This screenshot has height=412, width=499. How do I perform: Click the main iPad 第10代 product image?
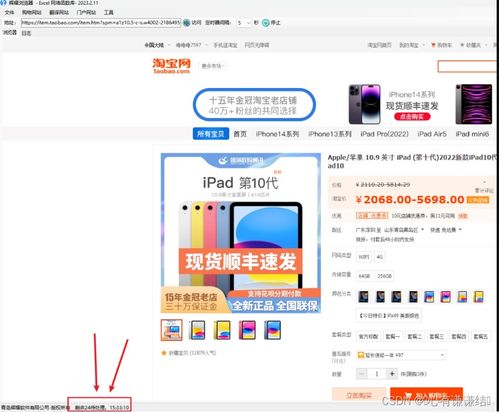click(241, 233)
